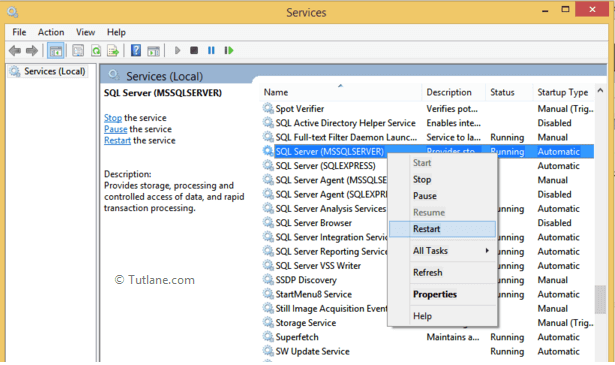The height and width of the screenshot is (365, 615).
Task: Click the Export List toolbar icon
Action: coord(113,51)
